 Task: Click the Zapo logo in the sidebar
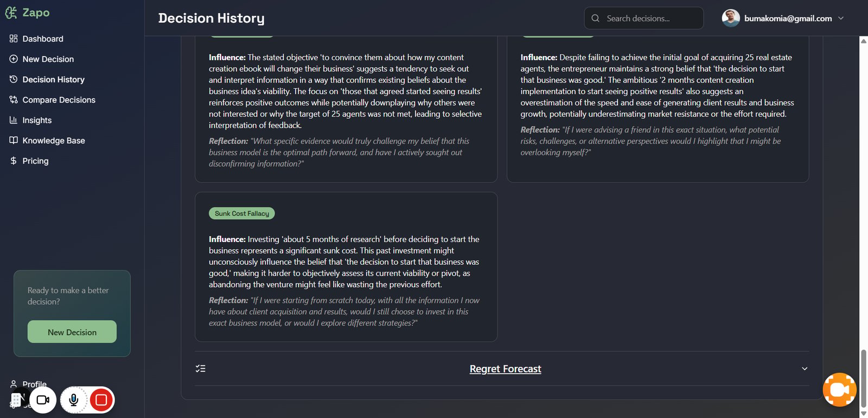click(x=27, y=12)
